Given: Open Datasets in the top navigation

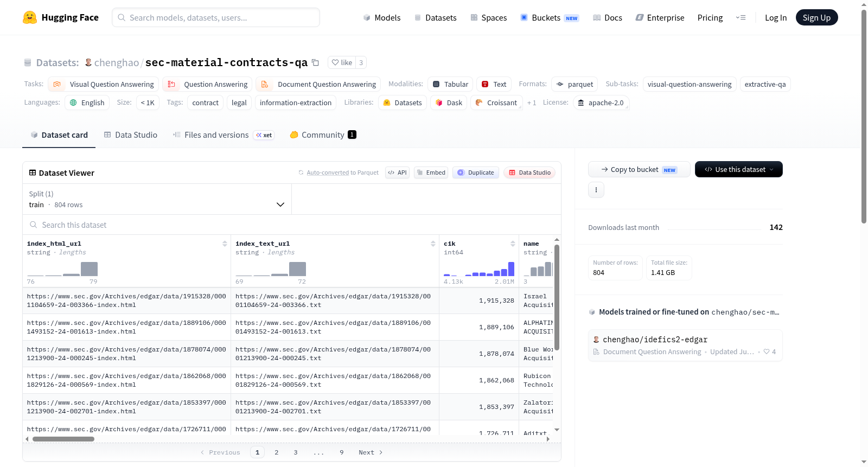Looking at the screenshot, I should [x=435, y=17].
